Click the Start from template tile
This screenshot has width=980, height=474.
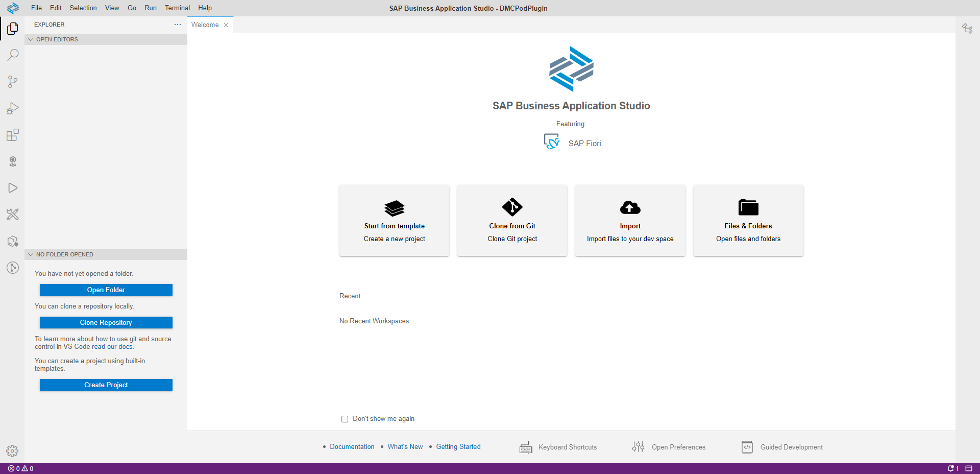(x=394, y=220)
